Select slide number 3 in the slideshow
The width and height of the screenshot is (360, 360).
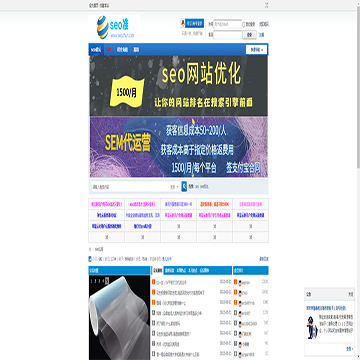(x=99, y=281)
